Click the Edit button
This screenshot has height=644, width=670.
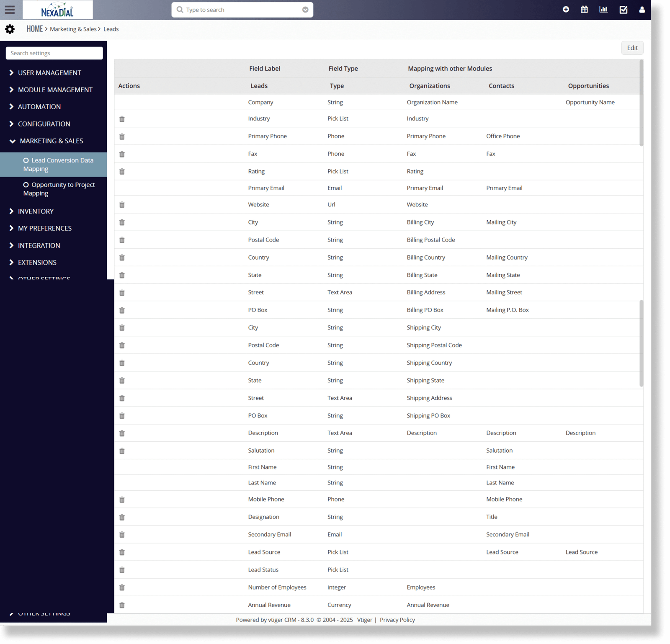coord(632,48)
